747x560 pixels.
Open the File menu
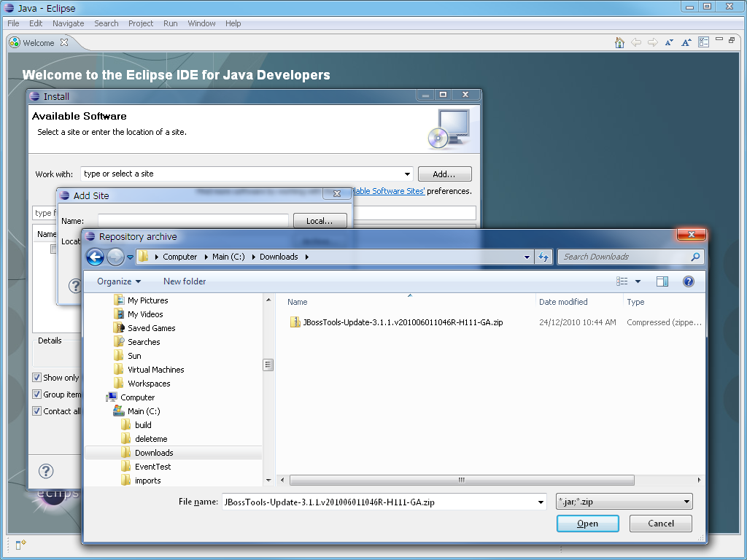point(13,23)
